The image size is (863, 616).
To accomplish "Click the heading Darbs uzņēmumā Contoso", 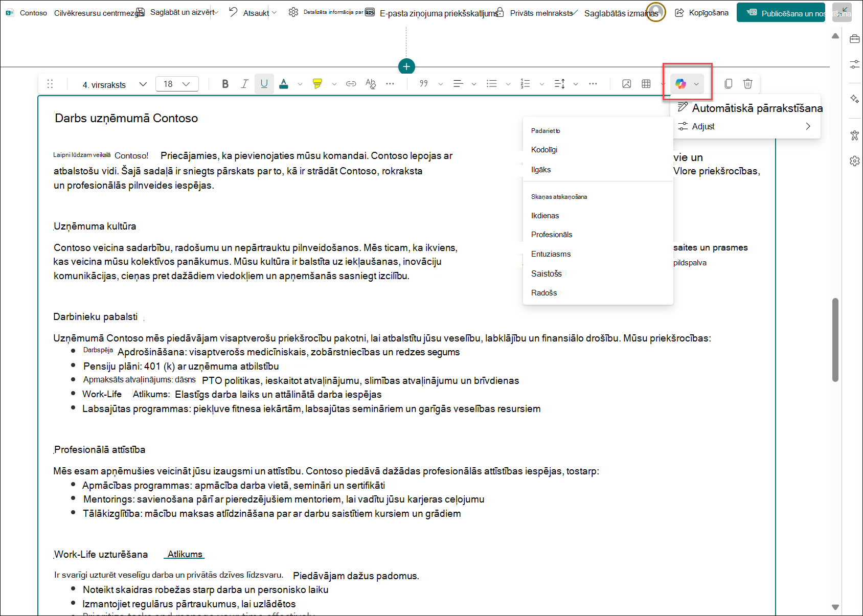I will 126,118.
